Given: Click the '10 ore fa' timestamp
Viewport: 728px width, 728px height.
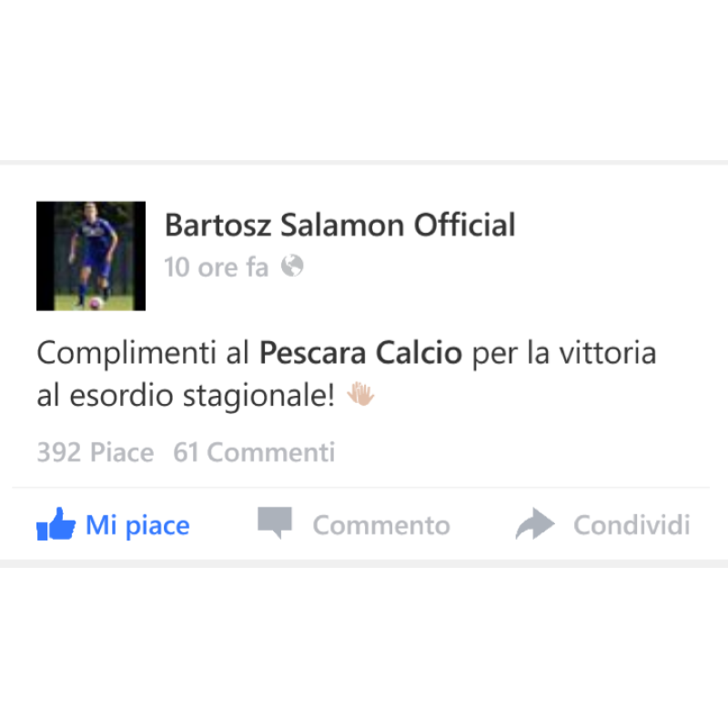Looking at the screenshot, I should pyautogui.click(x=217, y=268).
